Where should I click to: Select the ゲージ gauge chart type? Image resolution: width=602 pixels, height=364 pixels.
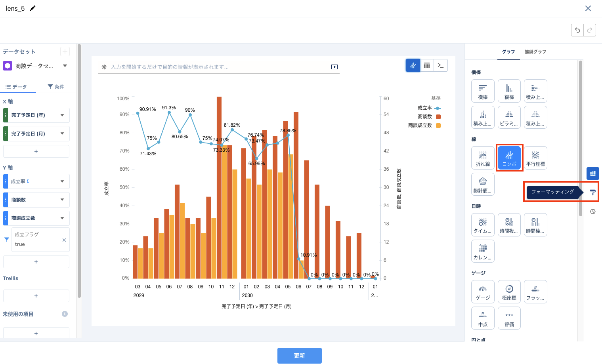483,292
